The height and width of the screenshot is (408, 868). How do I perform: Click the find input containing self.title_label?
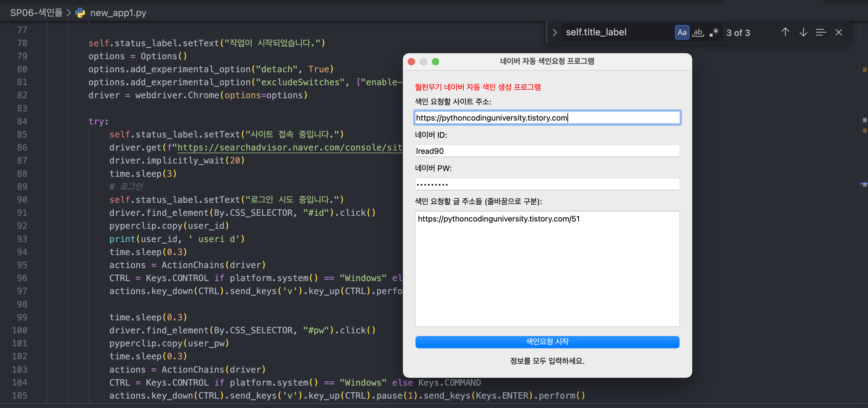(617, 32)
